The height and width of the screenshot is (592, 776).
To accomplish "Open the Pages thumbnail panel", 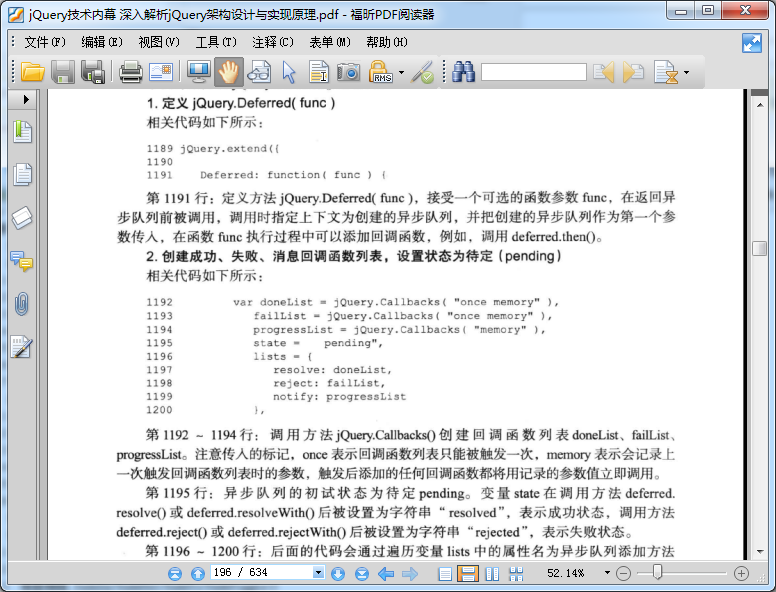I will 22,174.
